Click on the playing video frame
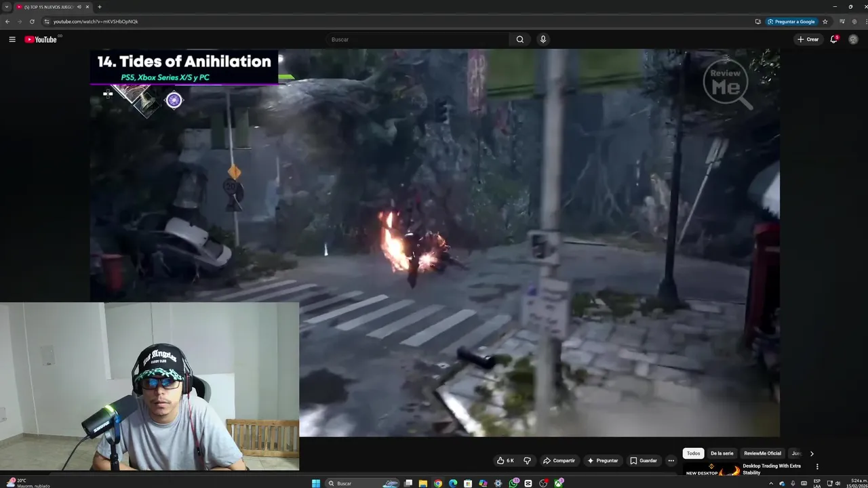Viewport: 868px width, 488px height. 434,243
